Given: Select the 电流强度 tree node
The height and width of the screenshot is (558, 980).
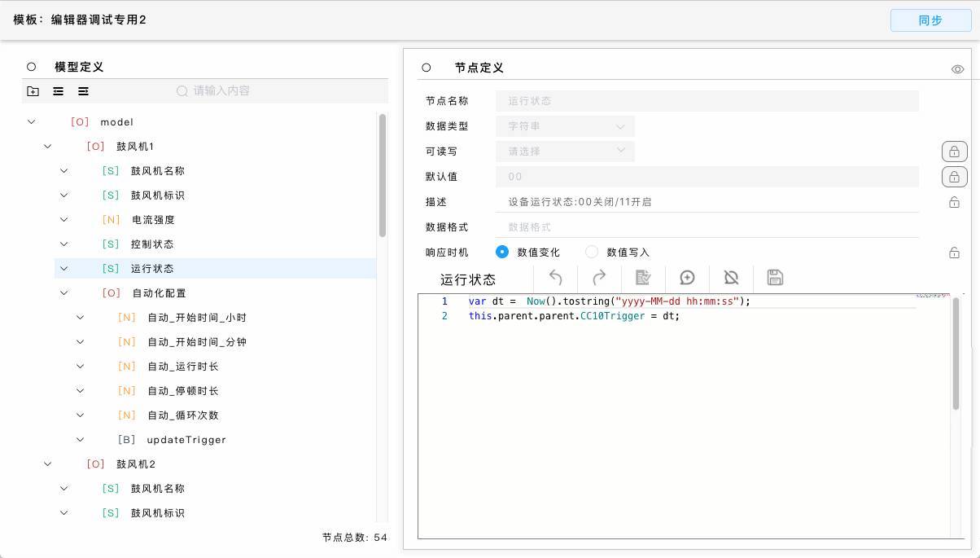Looking at the screenshot, I should [153, 220].
